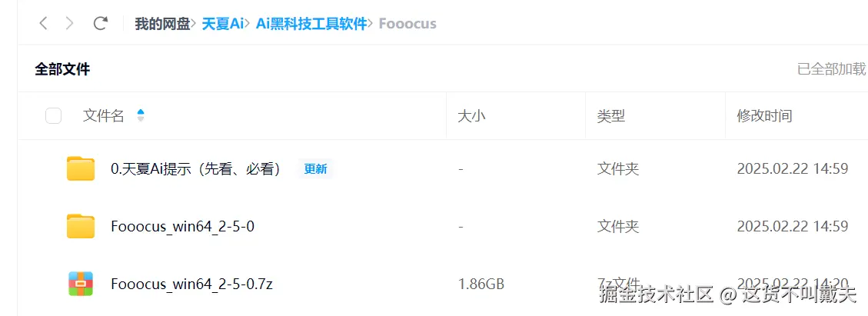Sort by 类型 column header
The height and width of the screenshot is (316, 868).
[611, 115]
